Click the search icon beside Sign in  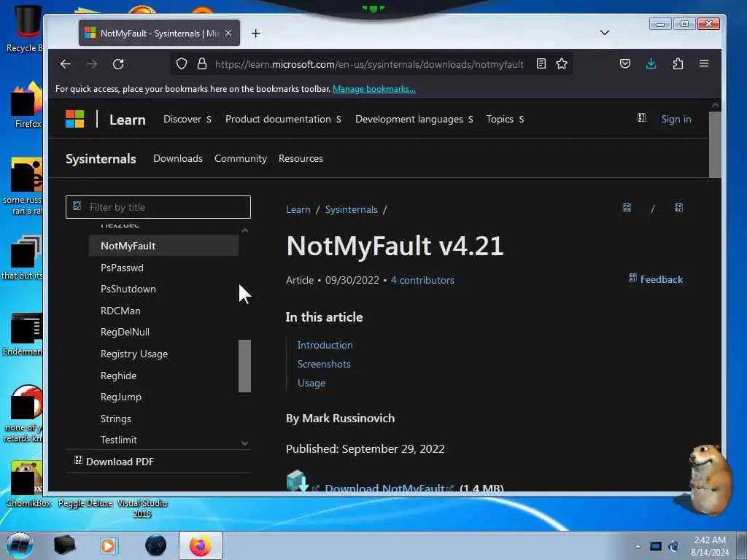[642, 118]
